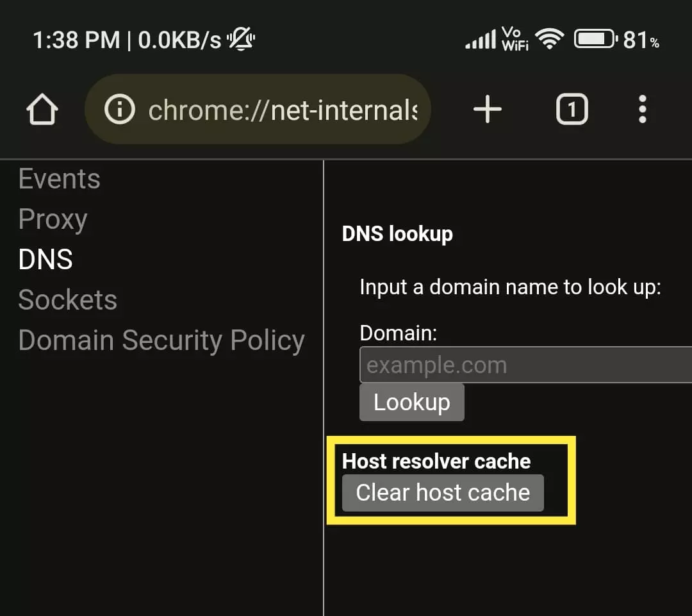Open a new tab with the plus icon
Screen dimensions: 692x616
487,109
